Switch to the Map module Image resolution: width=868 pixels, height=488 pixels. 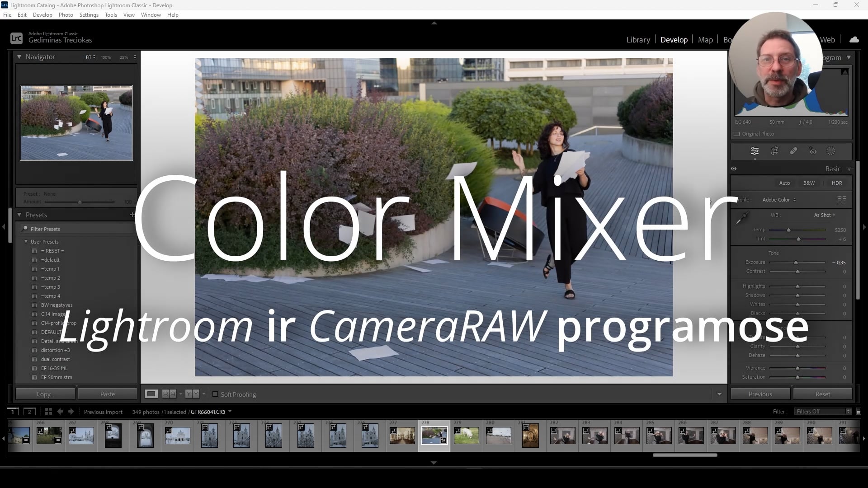click(x=705, y=40)
